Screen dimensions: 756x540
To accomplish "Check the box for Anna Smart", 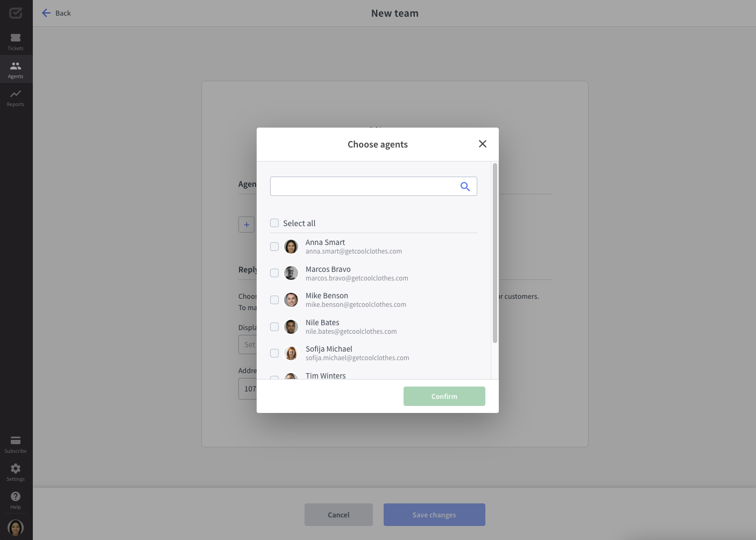I will pyautogui.click(x=274, y=247).
